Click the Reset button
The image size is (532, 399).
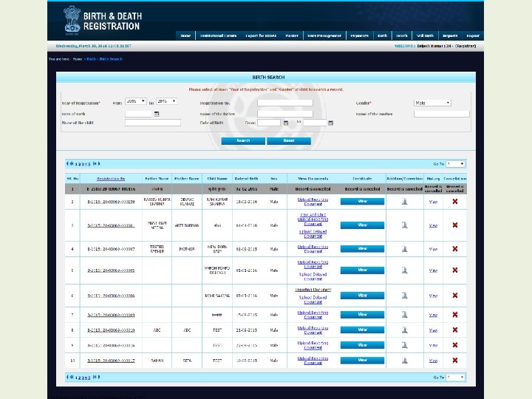(x=289, y=141)
